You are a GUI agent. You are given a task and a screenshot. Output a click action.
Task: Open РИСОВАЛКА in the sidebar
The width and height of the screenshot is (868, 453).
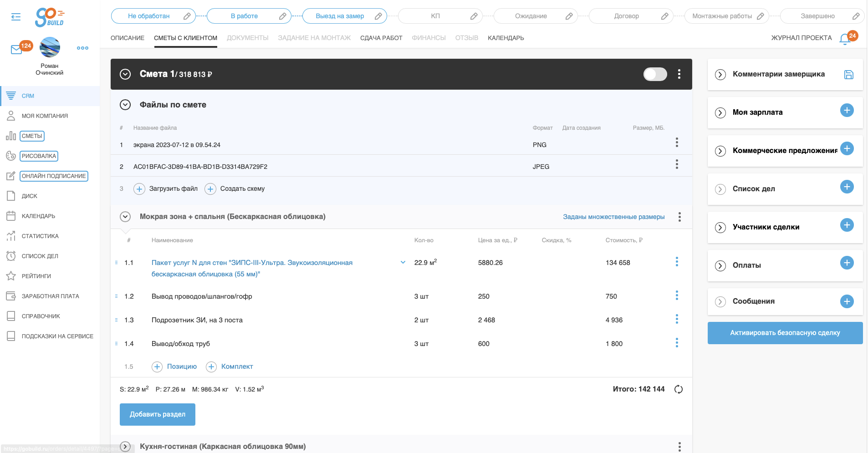coord(39,156)
